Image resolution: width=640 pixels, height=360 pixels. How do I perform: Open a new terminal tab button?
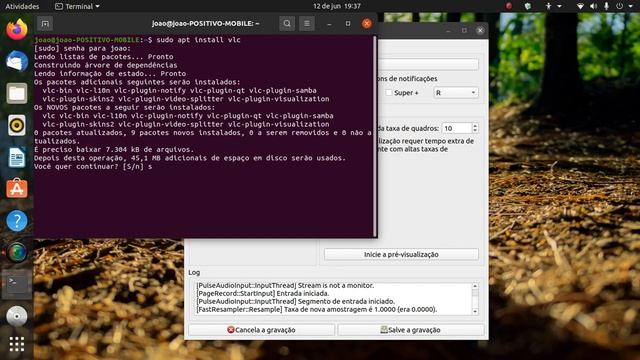click(45, 24)
